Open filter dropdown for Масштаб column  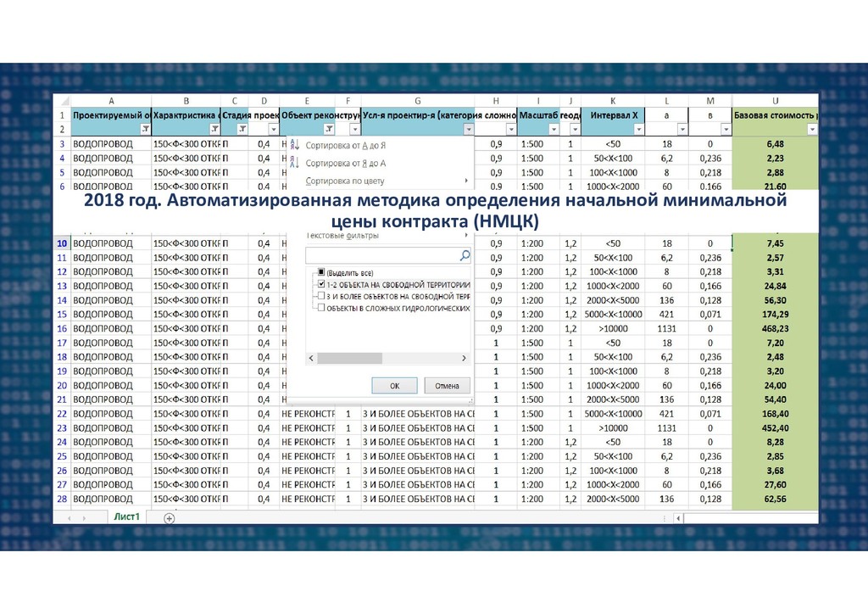pyautogui.click(x=554, y=129)
